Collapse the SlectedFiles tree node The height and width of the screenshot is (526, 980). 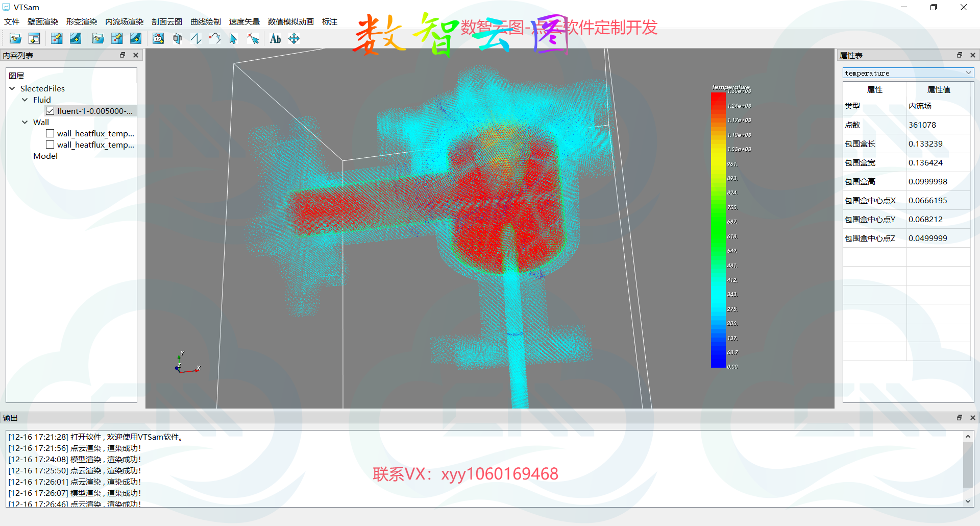[12, 88]
